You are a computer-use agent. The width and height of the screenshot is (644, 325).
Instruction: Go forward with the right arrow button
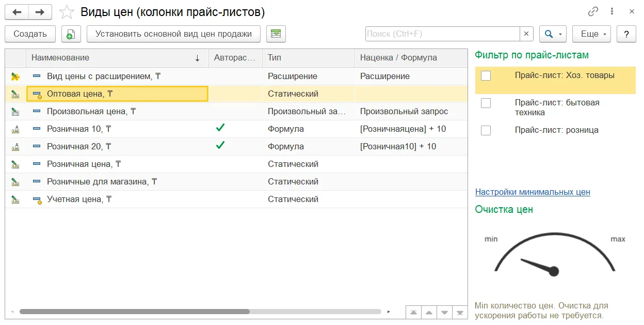click(x=40, y=12)
